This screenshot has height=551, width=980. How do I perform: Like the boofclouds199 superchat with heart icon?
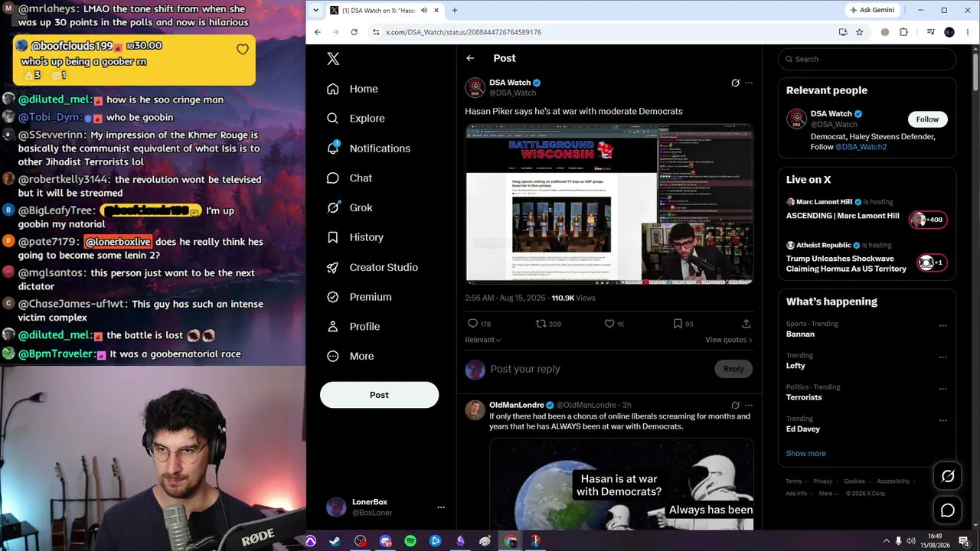[x=242, y=50]
